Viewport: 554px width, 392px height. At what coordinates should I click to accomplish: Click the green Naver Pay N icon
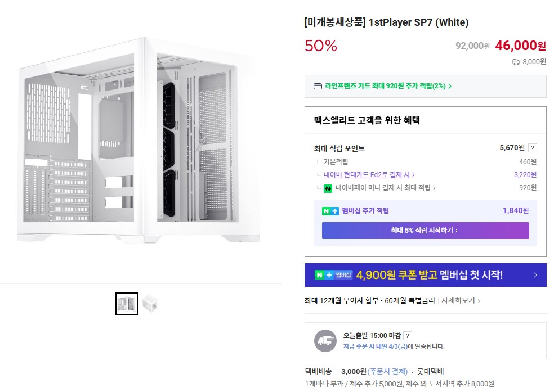(x=328, y=188)
